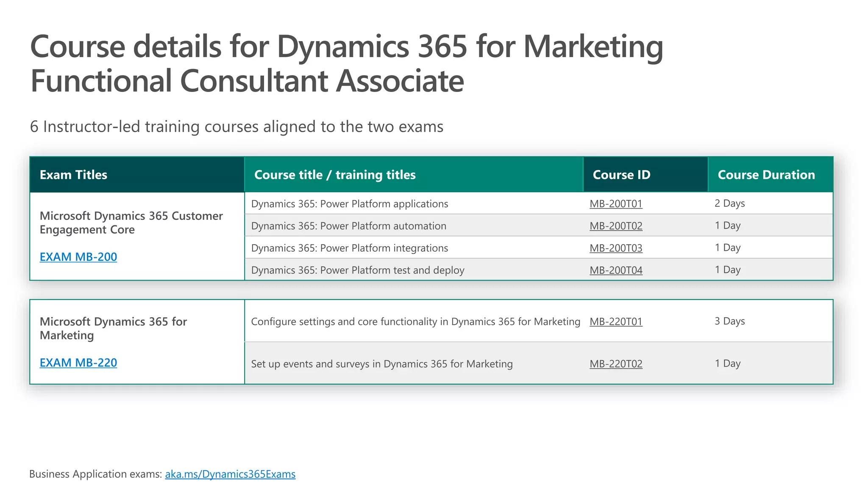Image resolution: width=868 pixels, height=488 pixels.
Task: Select 'Dynamics 365: Power Platform automation' text
Action: pos(349,226)
